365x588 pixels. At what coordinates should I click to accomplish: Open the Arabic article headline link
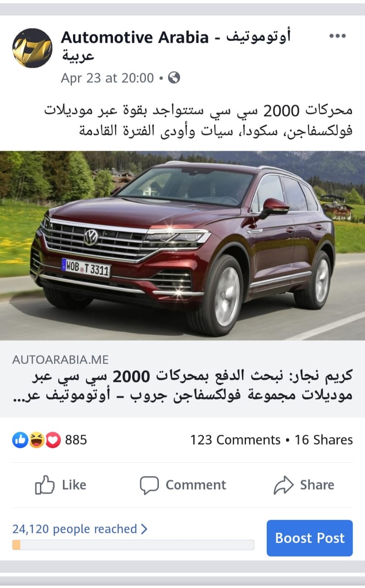[x=192, y=386]
